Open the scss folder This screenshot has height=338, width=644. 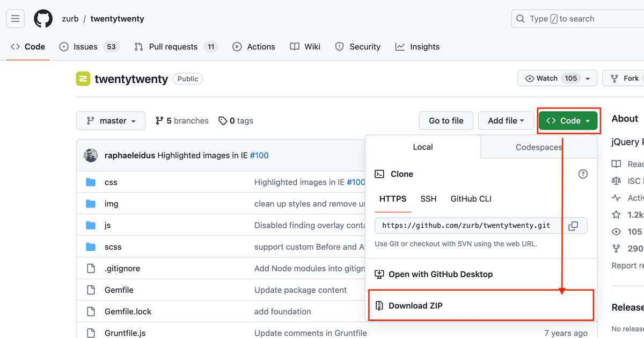click(113, 247)
